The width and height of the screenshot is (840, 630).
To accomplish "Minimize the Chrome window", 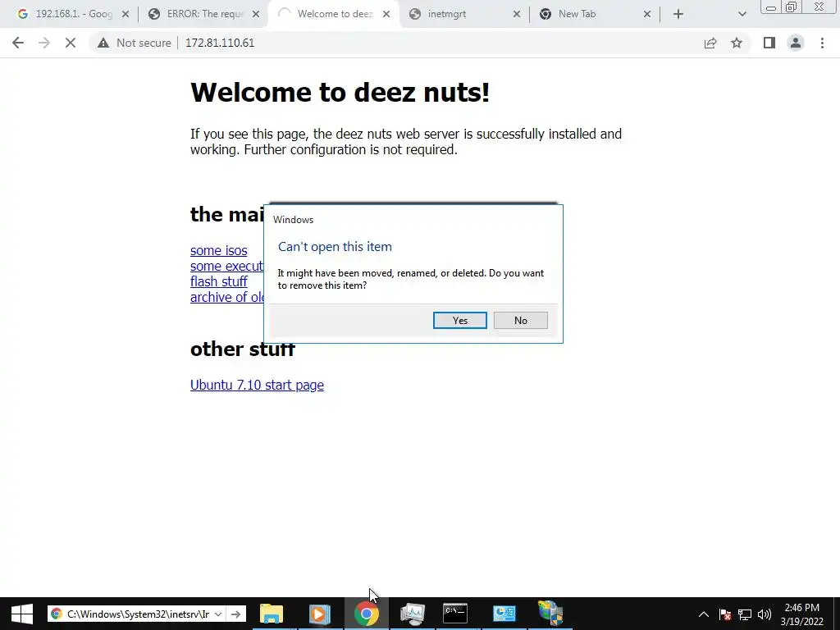I will click(771, 7).
